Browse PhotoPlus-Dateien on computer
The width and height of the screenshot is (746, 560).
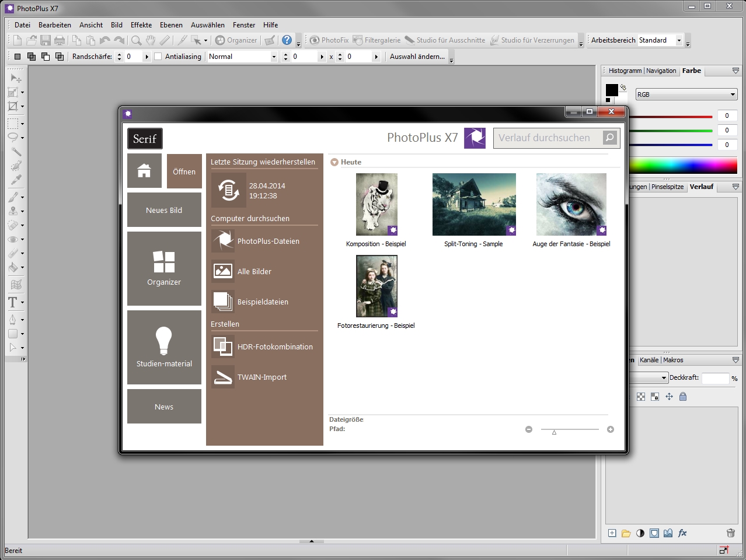tap(268, 241)
